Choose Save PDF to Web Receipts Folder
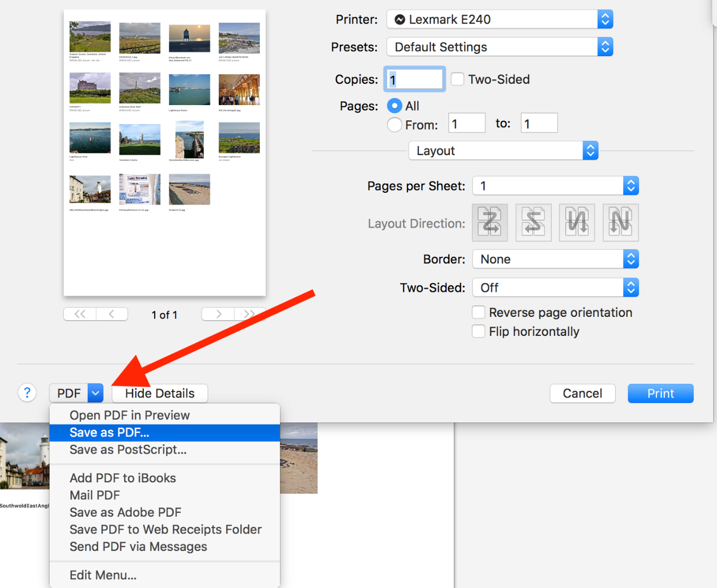717x588 pixels. pos(165,530)
